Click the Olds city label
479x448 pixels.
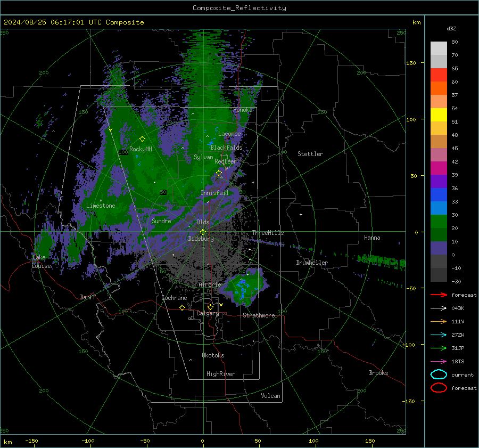click(203, 222)
